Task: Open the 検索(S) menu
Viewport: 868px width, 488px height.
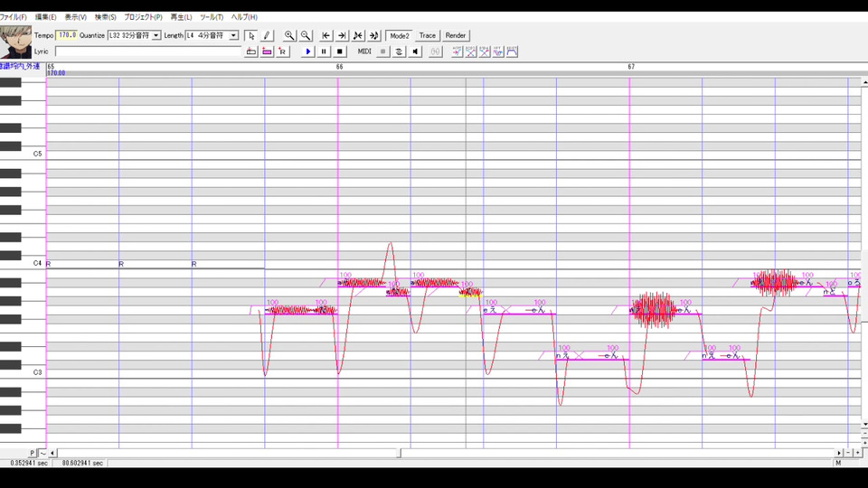Action: coord(105,17)
